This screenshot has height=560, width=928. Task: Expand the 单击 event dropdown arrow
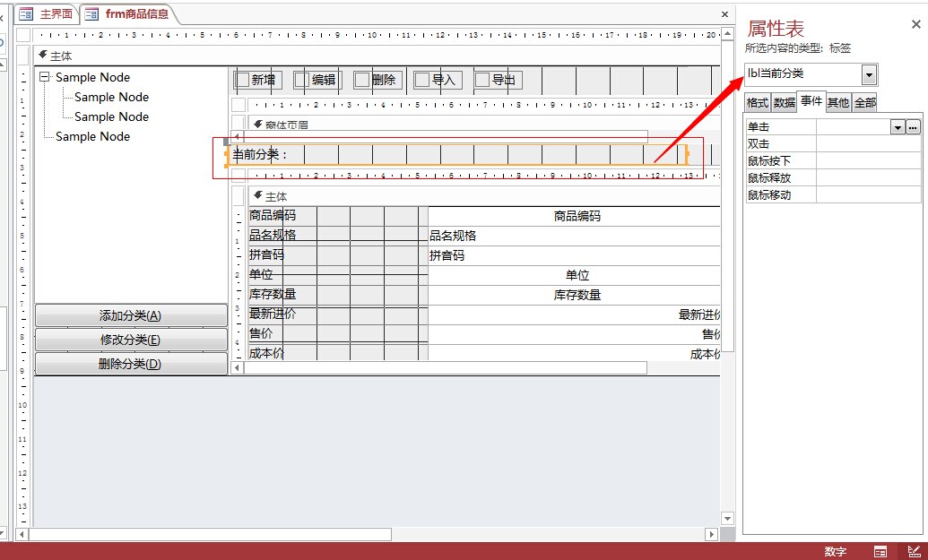pos(898,127)
